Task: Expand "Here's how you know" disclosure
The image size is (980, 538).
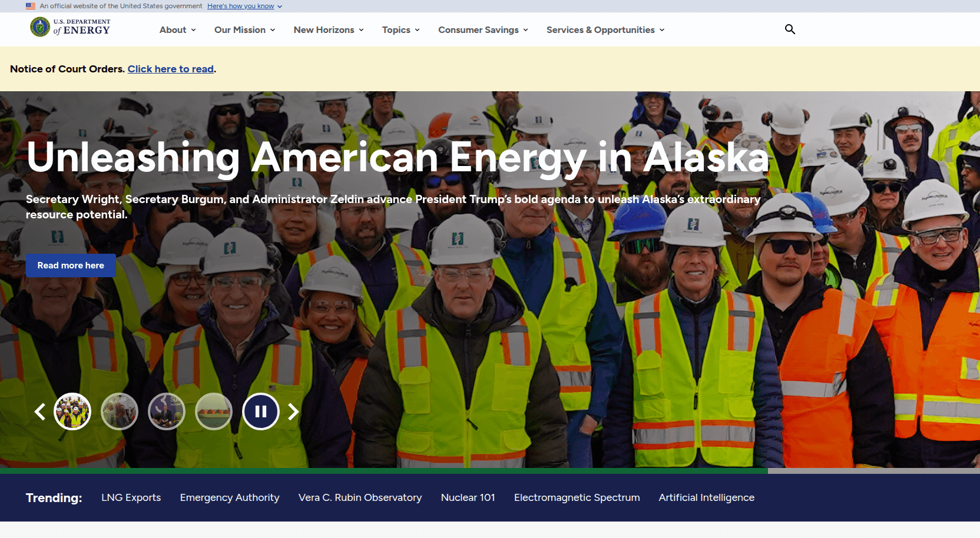Action: click(244, 6)
